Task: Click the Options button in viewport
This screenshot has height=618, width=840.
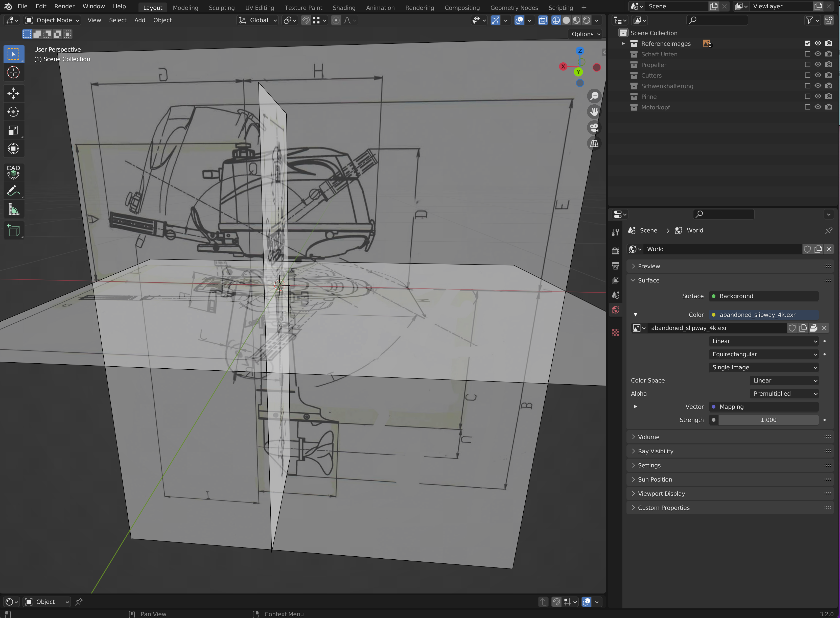Action: click(586, 34)
